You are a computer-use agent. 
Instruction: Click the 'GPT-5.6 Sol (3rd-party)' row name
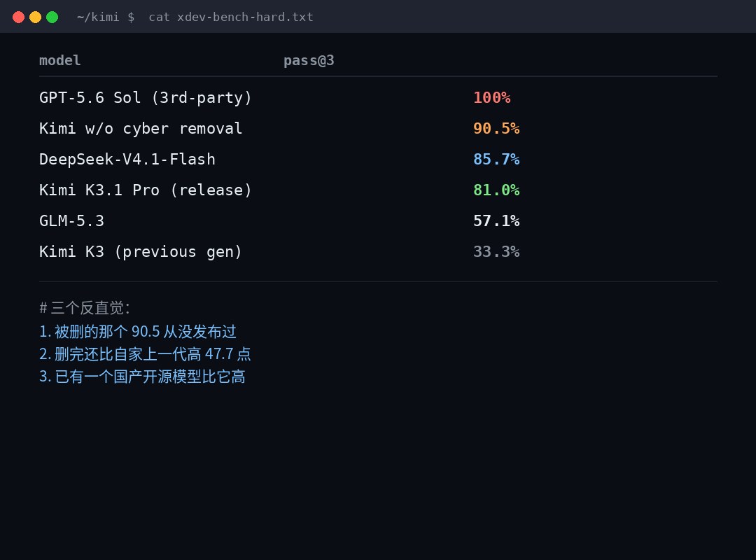146,97
